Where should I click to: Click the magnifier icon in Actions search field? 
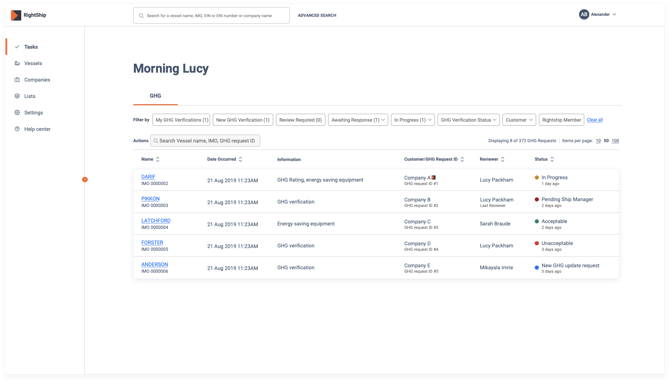pos(156,141)
